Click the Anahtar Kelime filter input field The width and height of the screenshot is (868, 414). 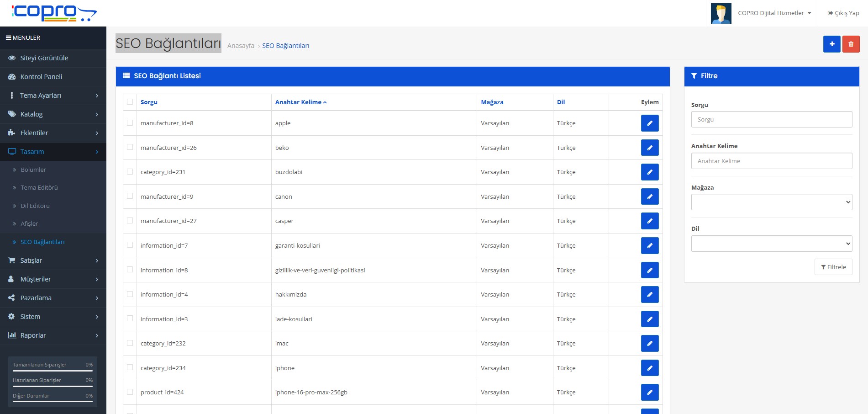771,161
